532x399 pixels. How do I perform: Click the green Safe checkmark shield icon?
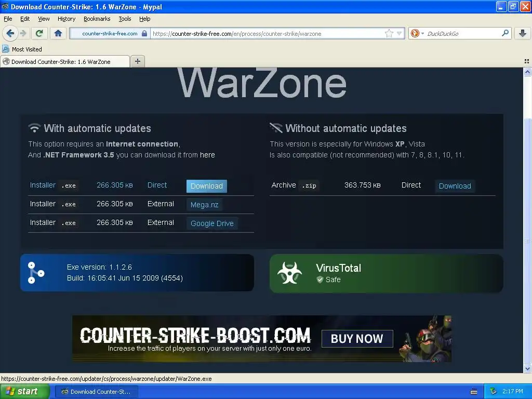coord(320,279)
